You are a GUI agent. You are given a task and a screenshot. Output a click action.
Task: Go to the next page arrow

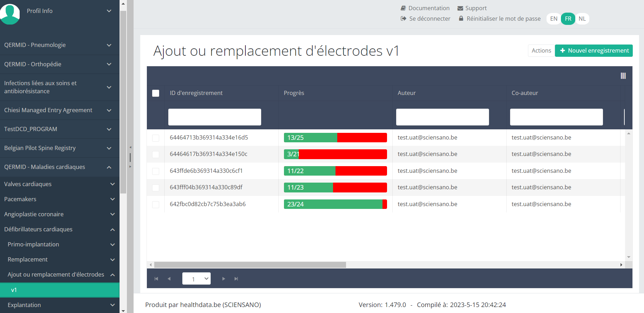(x=224, y=279)
